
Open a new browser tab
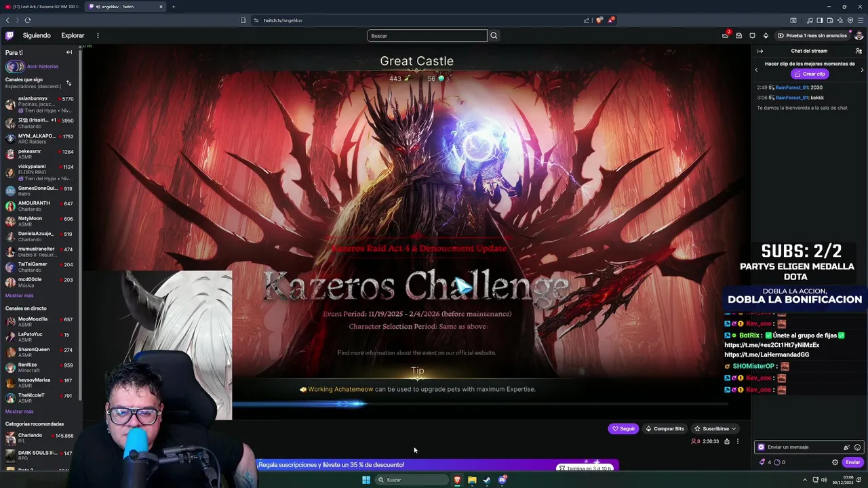pos(174,7)
